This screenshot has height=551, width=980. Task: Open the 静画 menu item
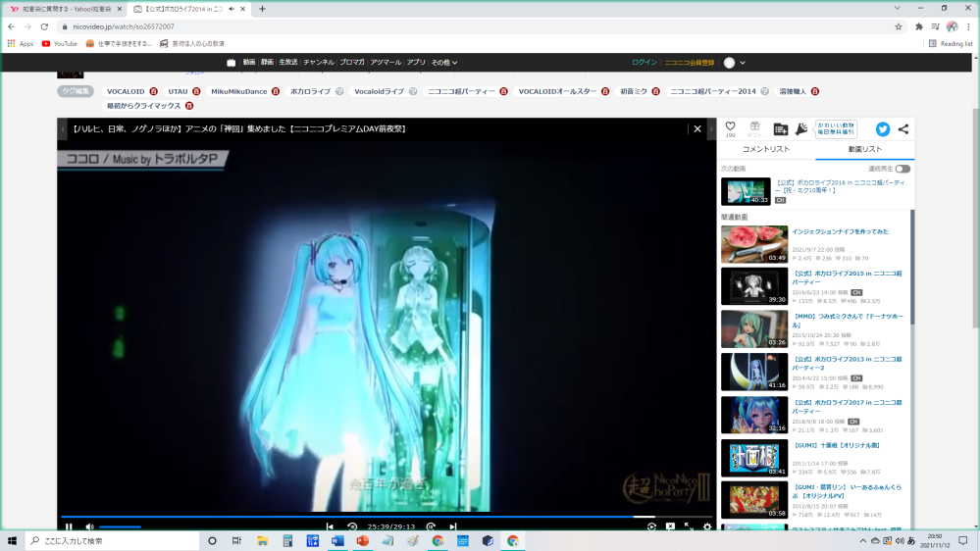(267, 63)
